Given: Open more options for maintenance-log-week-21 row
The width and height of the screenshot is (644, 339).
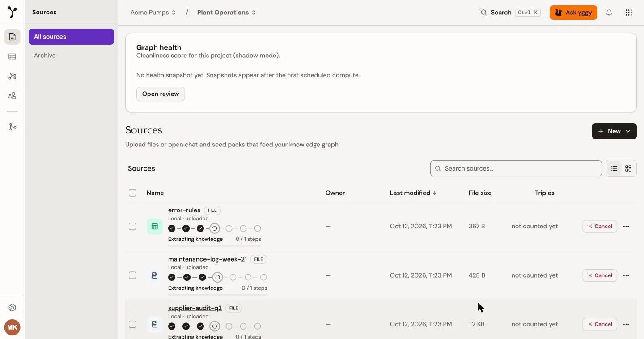Looking at the screenshot, I should 626,275.
